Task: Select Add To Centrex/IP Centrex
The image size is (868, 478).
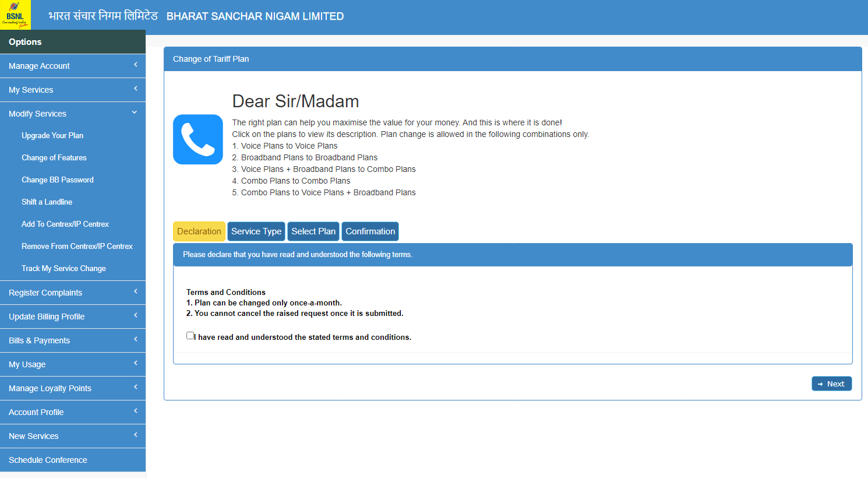Action: pos(65,224)
